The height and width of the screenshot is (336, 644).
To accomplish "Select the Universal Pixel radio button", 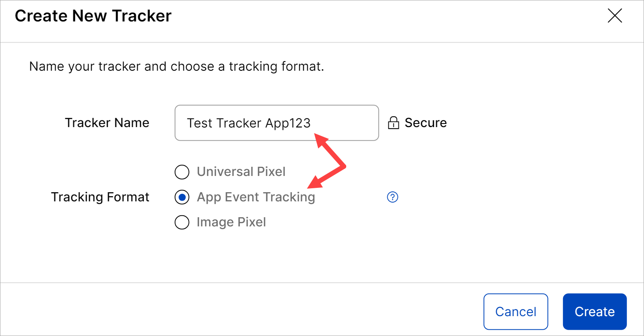I will click(182, 172).
